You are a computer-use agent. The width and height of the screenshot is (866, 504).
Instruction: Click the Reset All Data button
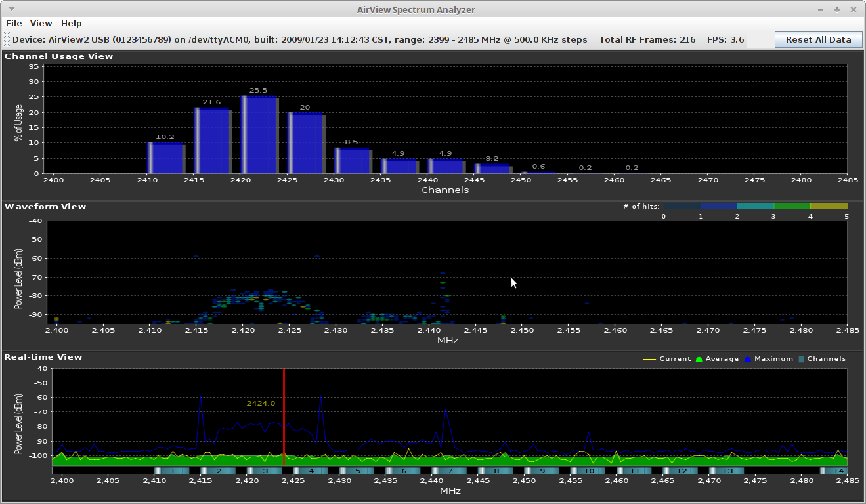pos(818,39)
